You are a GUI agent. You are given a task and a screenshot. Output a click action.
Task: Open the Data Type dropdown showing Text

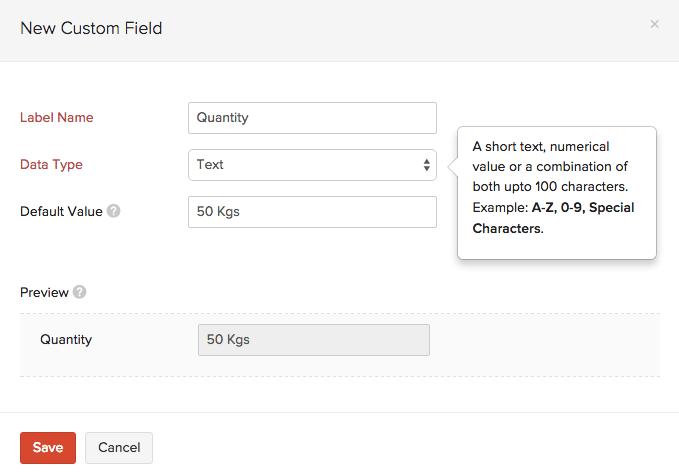click(x=311, y=165)
